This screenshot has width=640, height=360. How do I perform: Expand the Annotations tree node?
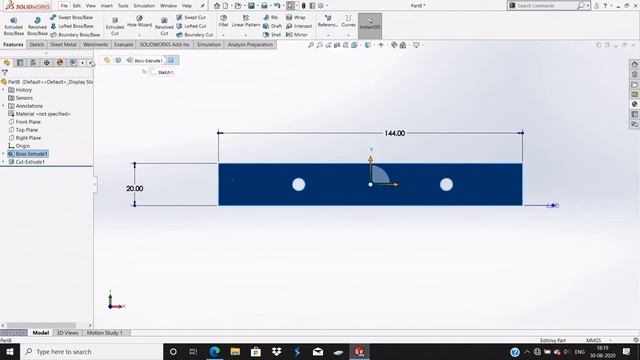[3, 106]
